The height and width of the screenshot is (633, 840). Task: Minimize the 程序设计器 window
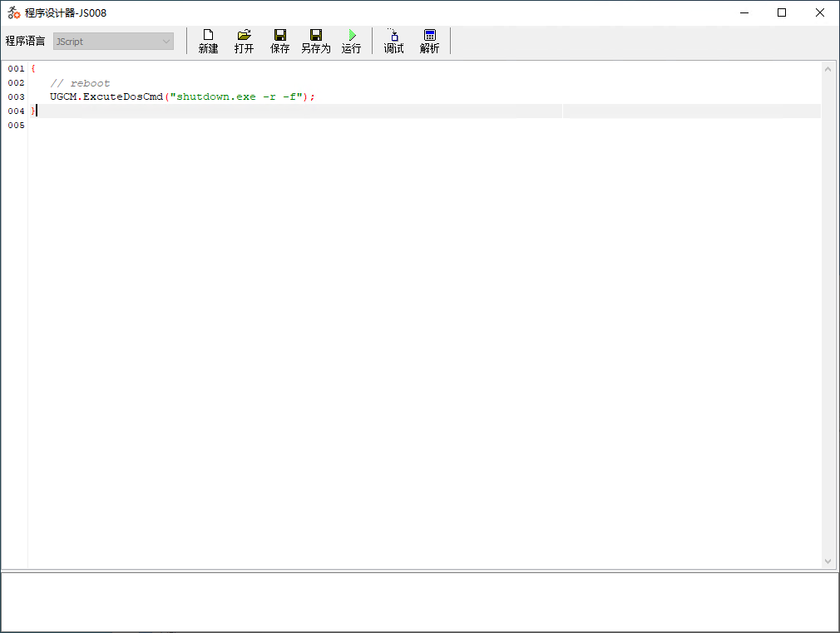(x=744, y=12)
